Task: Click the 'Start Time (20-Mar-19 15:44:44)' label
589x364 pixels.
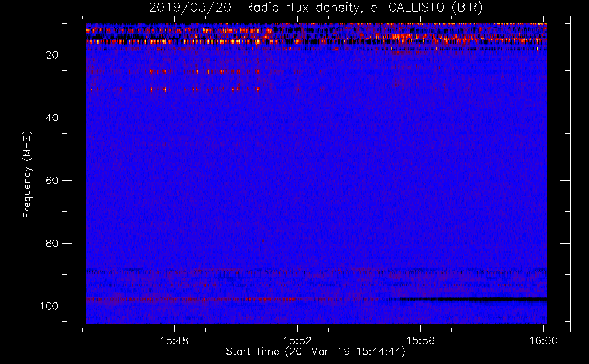Action: [316, 352]
